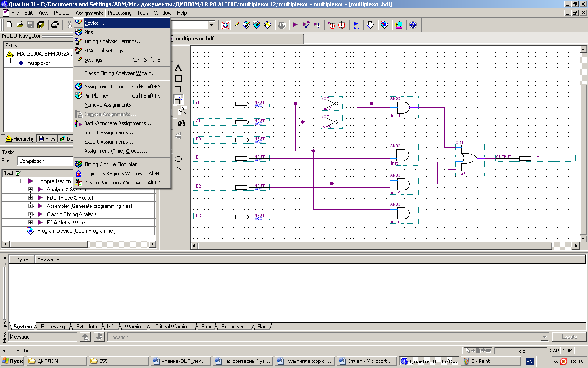Image resolution: width=588 pixels, height=368 pixels.
Task: Click the previous message up-arrow button
Action: (x=85, y=337)
